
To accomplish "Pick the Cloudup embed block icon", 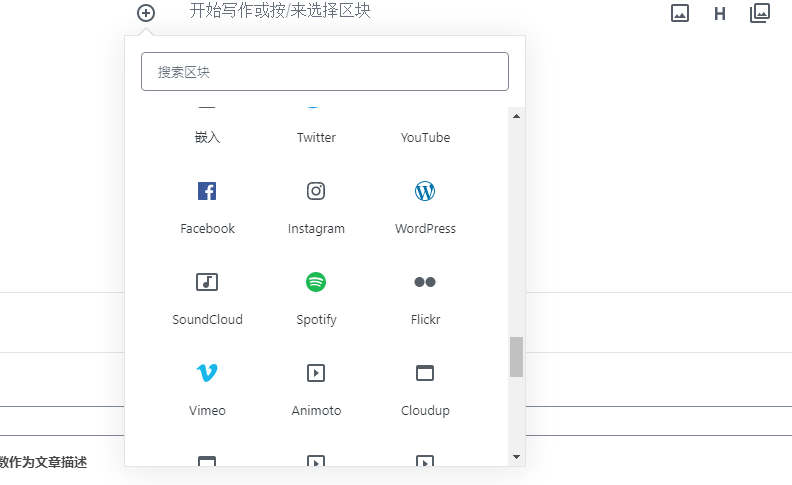I will (425, 373).
